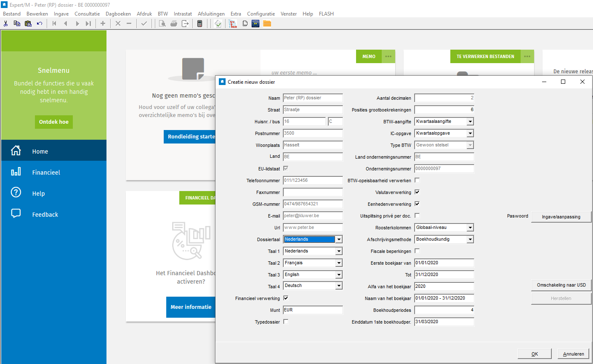
Task: Open the Dagboeken menu
Action: [118, 14]
